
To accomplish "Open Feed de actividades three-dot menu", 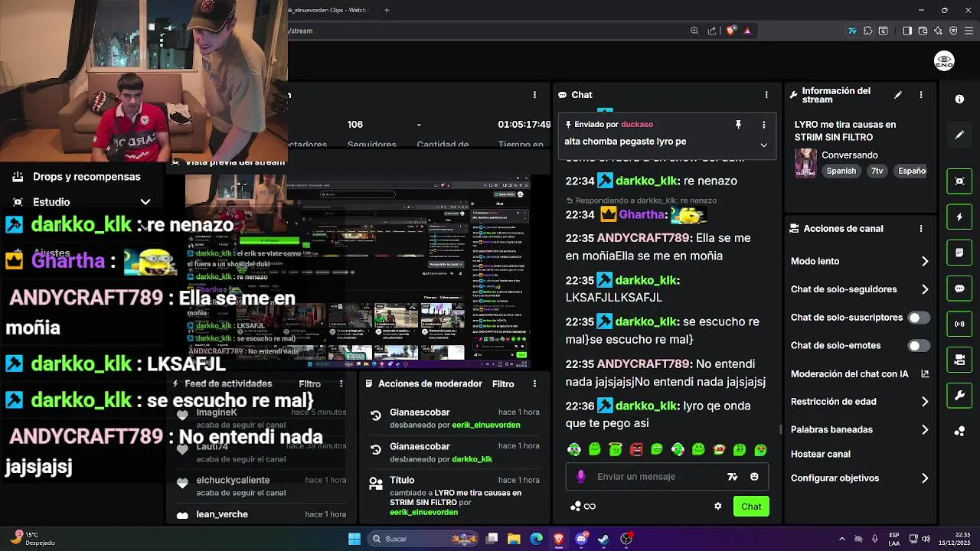I will (x=341, y=383).
